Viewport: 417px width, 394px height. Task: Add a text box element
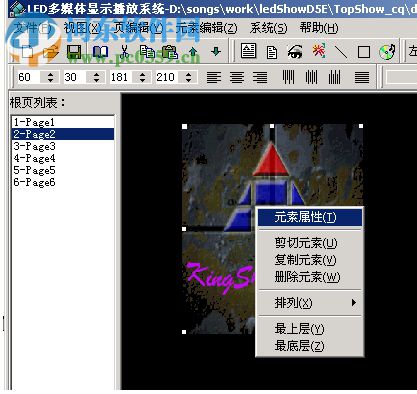coord(248,51)
